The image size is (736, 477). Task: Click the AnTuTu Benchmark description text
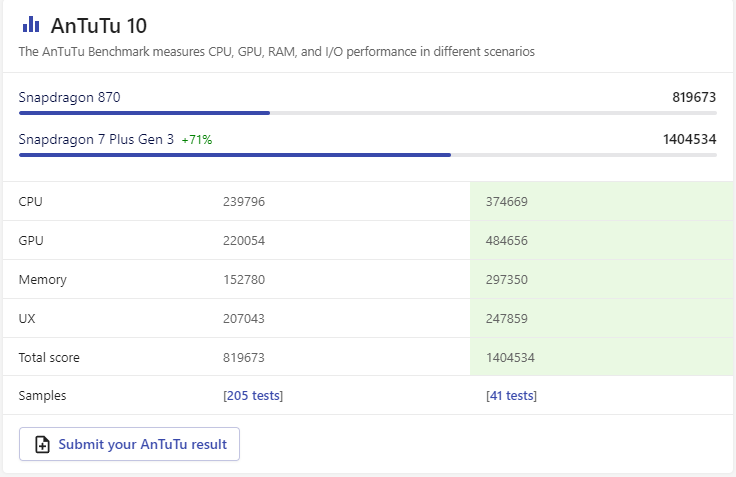276,52
